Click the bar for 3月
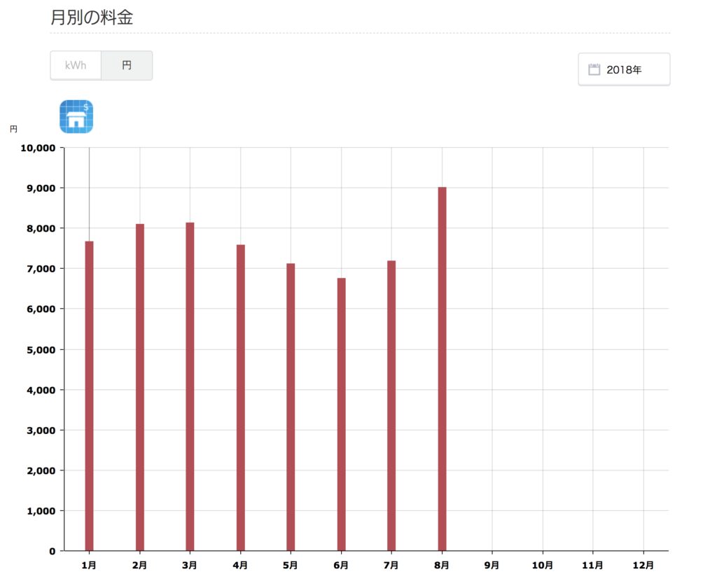The height and width of the screenshot is (588, 717). (x=190, y=386)
